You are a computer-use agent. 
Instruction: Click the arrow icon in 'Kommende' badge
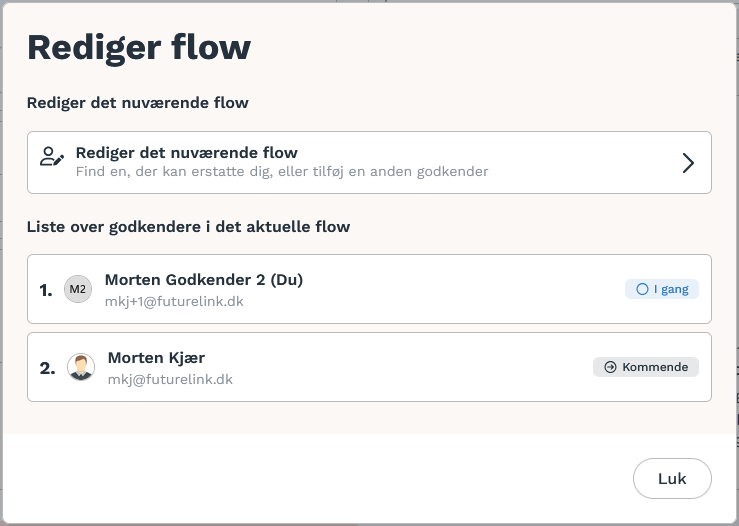(x=610, y=367)
